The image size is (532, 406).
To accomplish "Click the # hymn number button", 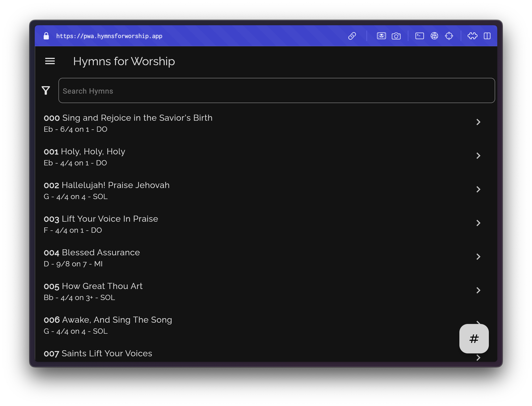I will point(474,339).
